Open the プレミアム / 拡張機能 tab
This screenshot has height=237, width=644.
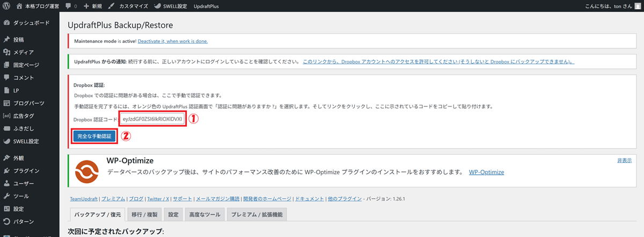(257, 214)
